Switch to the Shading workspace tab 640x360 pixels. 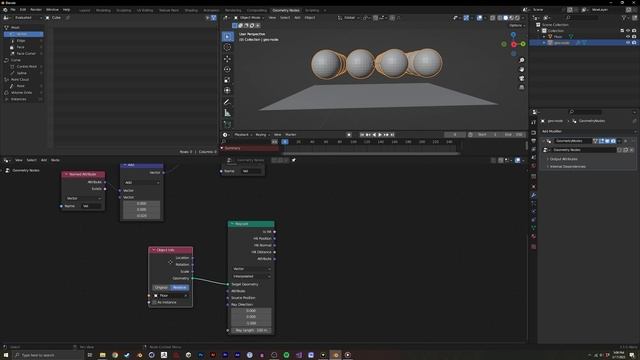(x=191, y=10)
